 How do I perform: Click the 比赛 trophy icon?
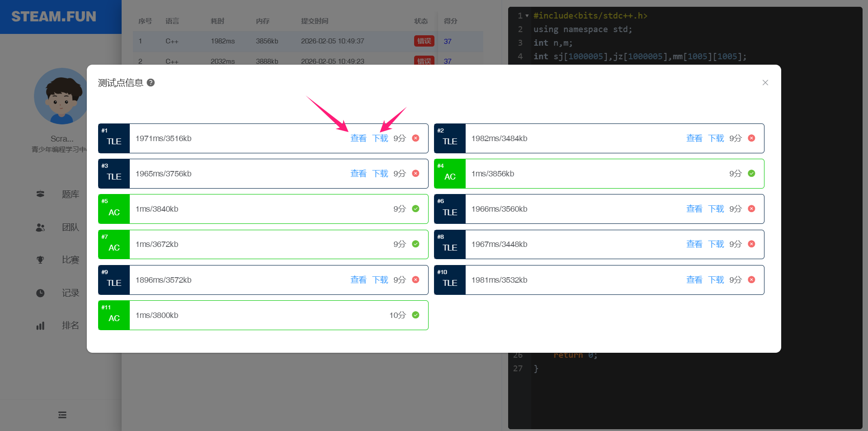click(x=40, y=260)
